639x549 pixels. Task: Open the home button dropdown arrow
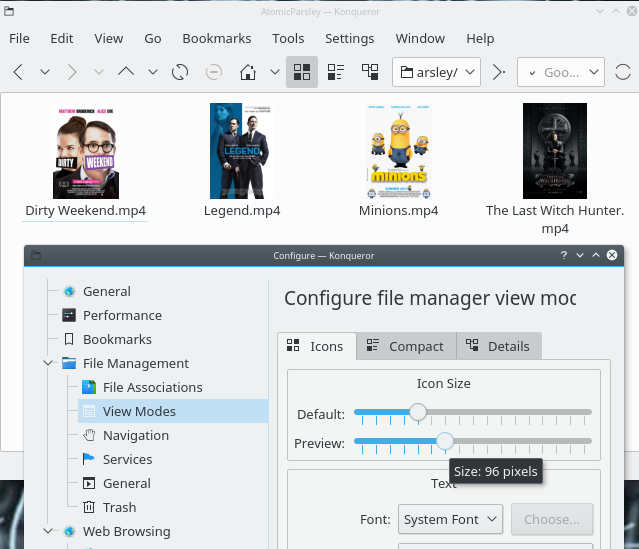(275, 72)
